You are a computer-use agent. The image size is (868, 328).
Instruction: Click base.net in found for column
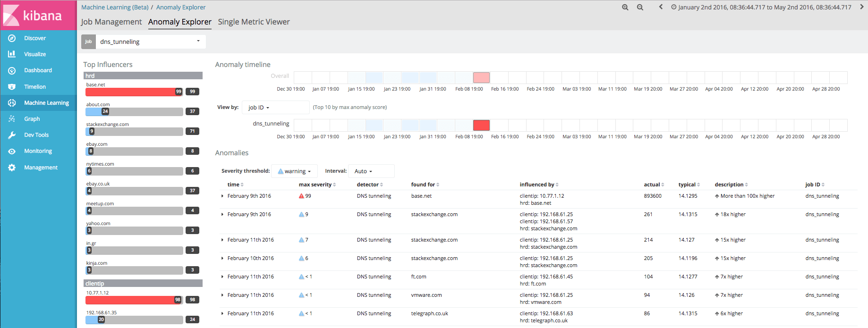pos(421,196)
